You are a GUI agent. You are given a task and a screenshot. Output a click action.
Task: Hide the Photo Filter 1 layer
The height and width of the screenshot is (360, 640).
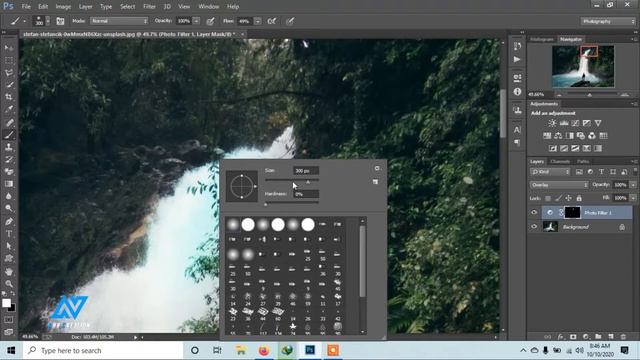tap(534, 213)
